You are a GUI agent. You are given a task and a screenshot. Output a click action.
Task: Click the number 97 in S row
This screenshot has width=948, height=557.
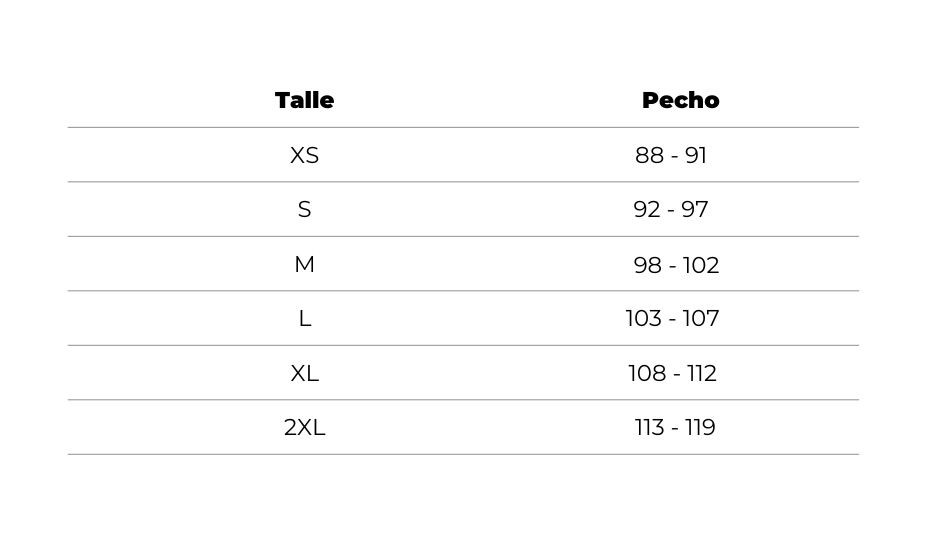pyautogui.click(x=695, y=209)
